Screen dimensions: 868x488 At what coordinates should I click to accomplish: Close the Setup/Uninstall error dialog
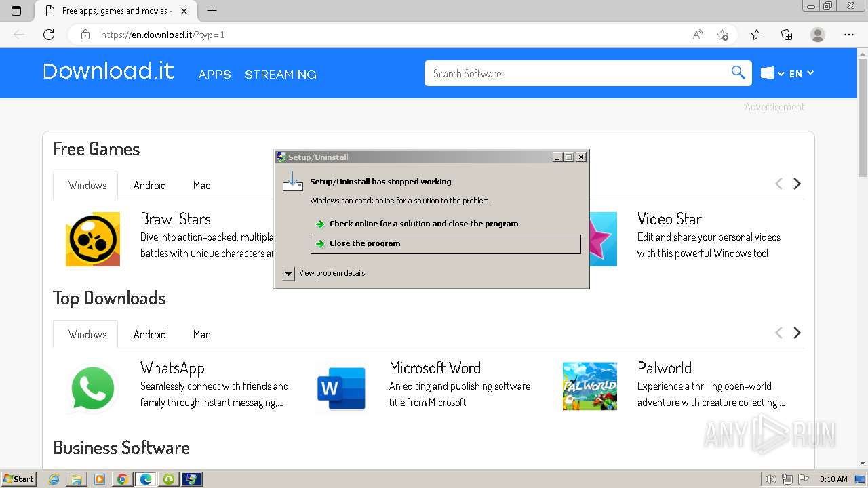[581, 157]
